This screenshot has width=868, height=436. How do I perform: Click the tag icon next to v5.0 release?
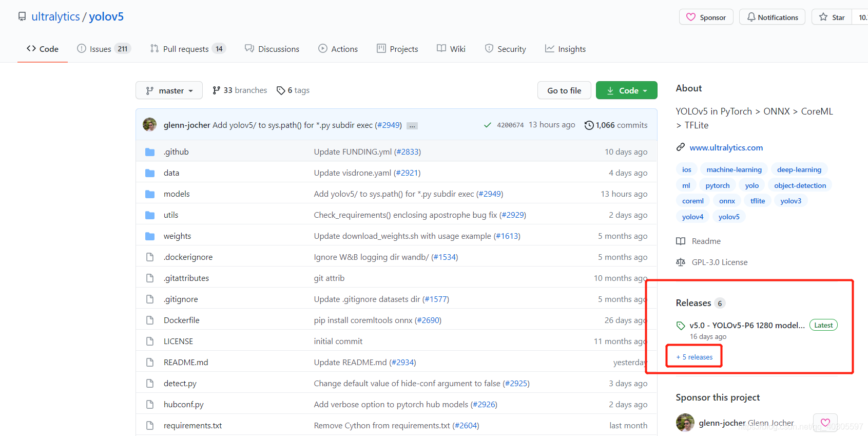[x=681, y=326]
